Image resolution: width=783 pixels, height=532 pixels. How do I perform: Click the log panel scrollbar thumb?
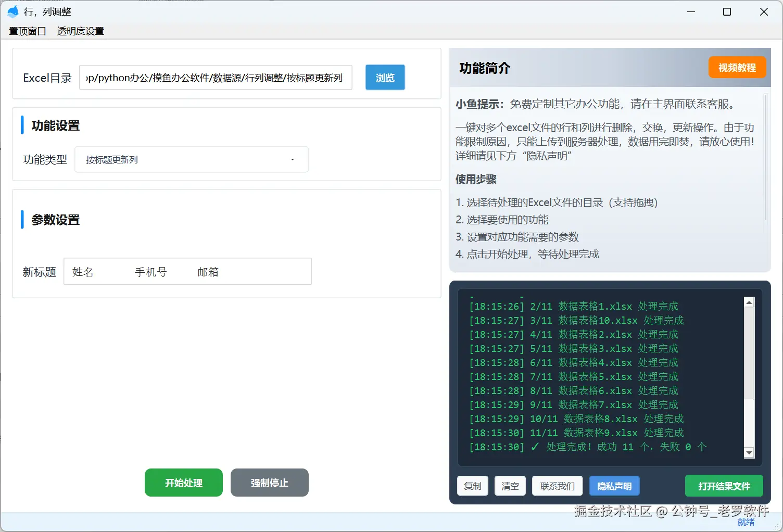point(749,423)
